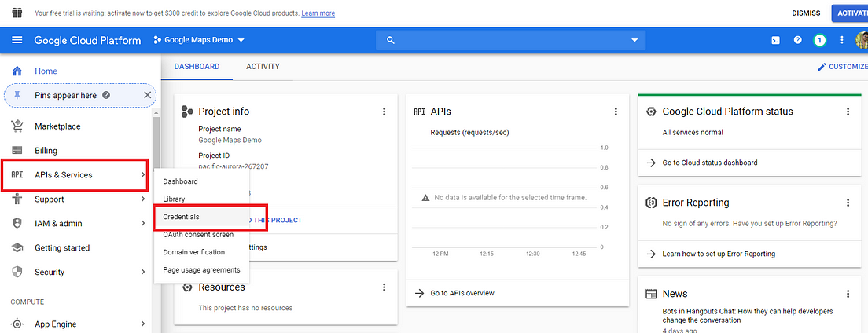Image resolution: width=868 pixels, height=333 pixels.
Task: Click the gift icon in trial banner
Action: [17, 13]
